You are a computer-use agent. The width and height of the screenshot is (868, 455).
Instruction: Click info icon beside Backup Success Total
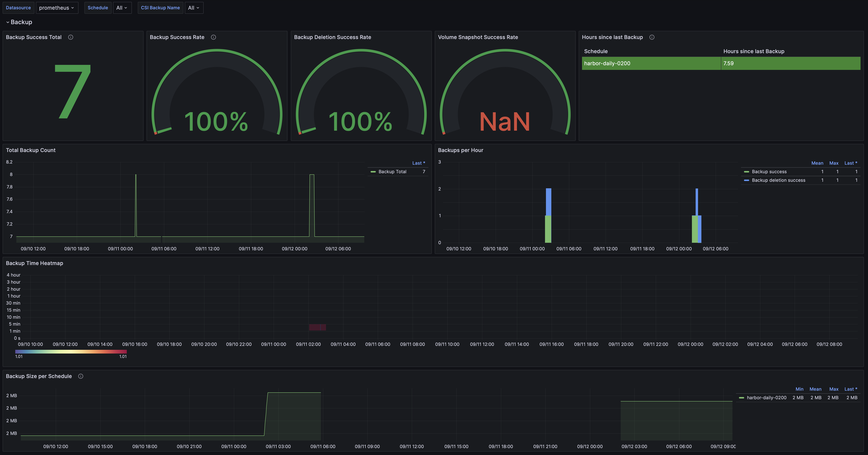coord(70,37)
